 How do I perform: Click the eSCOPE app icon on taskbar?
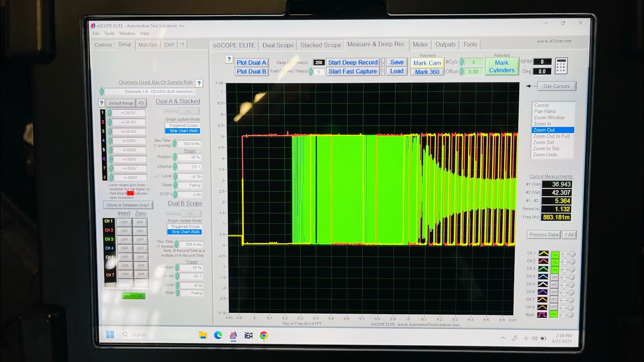coord(233,335)
